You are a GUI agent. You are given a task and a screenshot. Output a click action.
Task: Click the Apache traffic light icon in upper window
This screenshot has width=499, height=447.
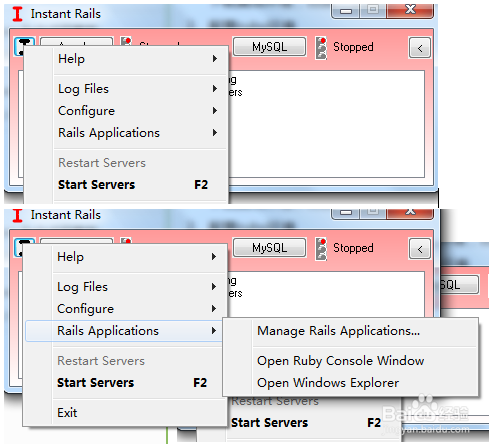tap(126, 41)
